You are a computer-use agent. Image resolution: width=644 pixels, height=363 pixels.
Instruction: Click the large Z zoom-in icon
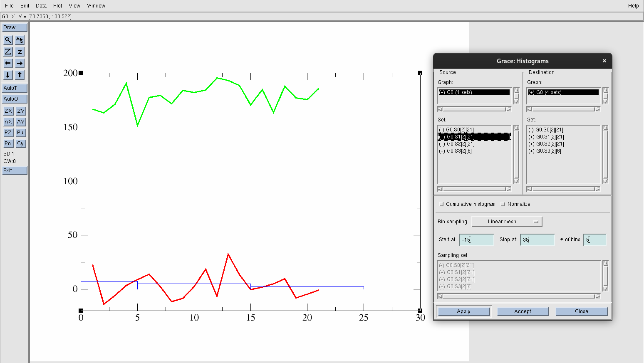point(8,52)
